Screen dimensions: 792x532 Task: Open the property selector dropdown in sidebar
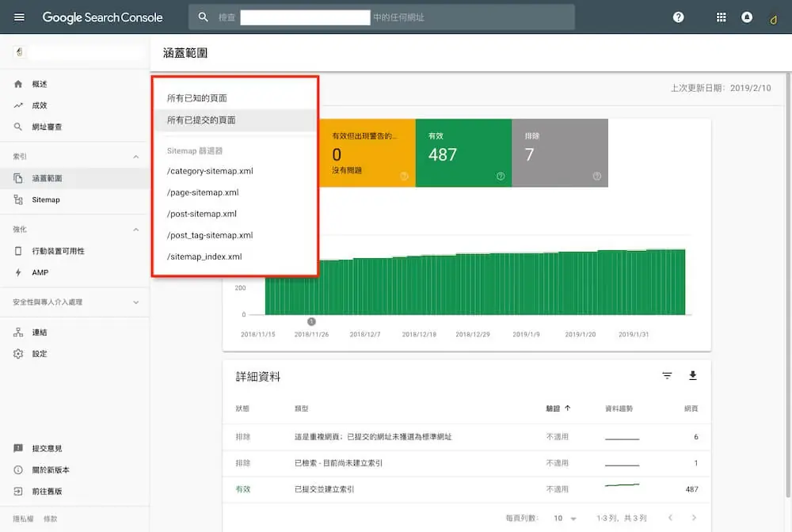point(78,52)
